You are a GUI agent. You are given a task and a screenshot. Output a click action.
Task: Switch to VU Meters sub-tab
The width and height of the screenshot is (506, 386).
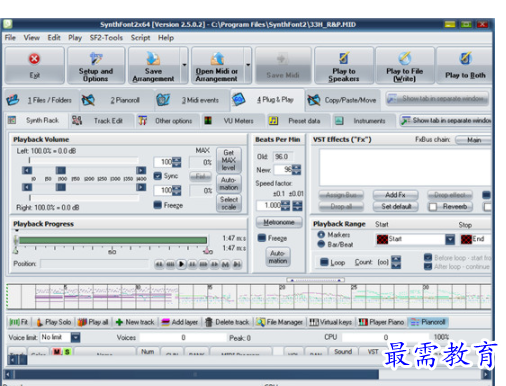pos(233,121)
